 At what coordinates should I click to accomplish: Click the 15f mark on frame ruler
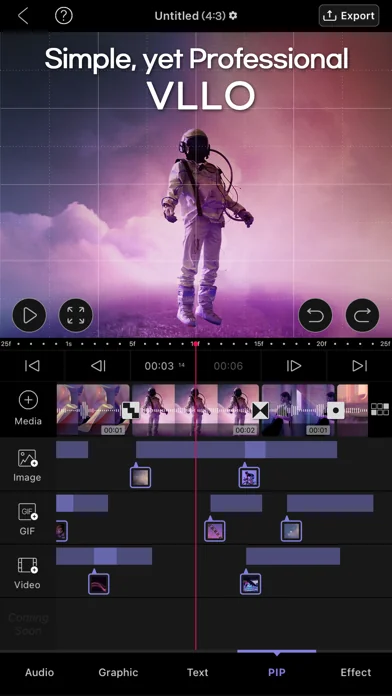258,344
